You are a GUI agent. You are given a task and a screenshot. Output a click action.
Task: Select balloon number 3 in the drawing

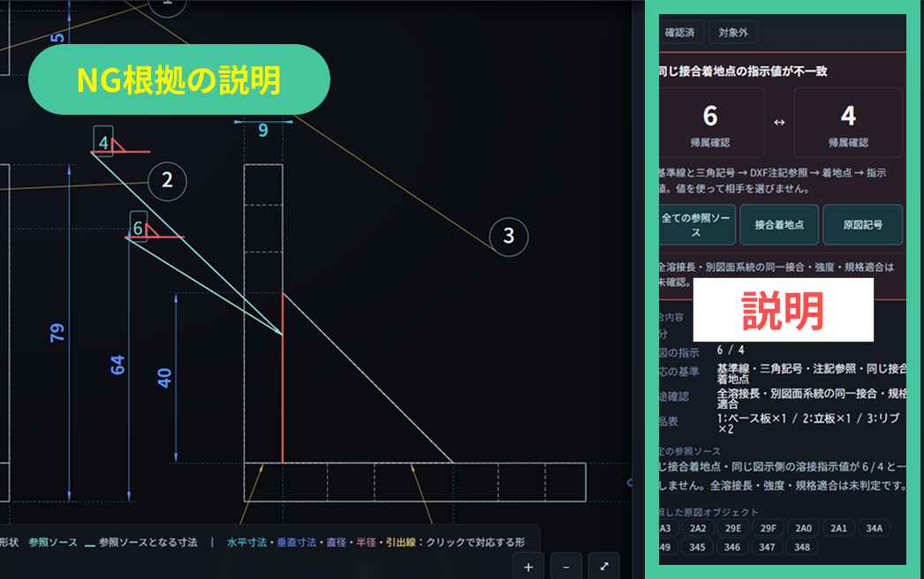[509, 237]
